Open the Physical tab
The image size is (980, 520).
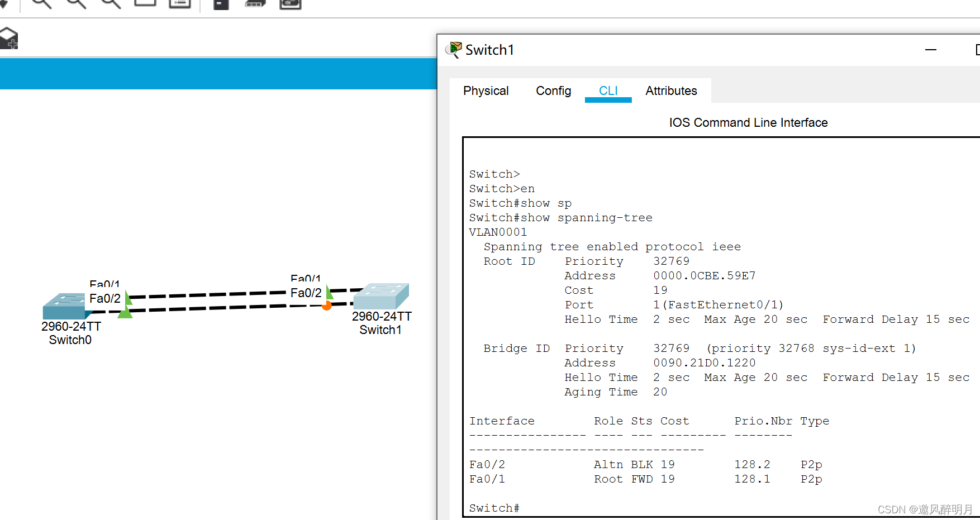click(486, 91)
